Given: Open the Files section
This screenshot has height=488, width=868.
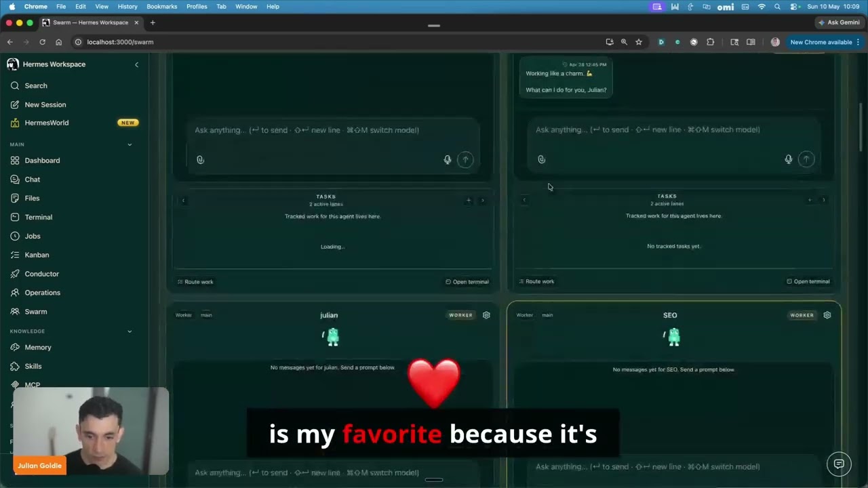Looking at the screenshot, I should pyautogui.click(x=32, y=199).
